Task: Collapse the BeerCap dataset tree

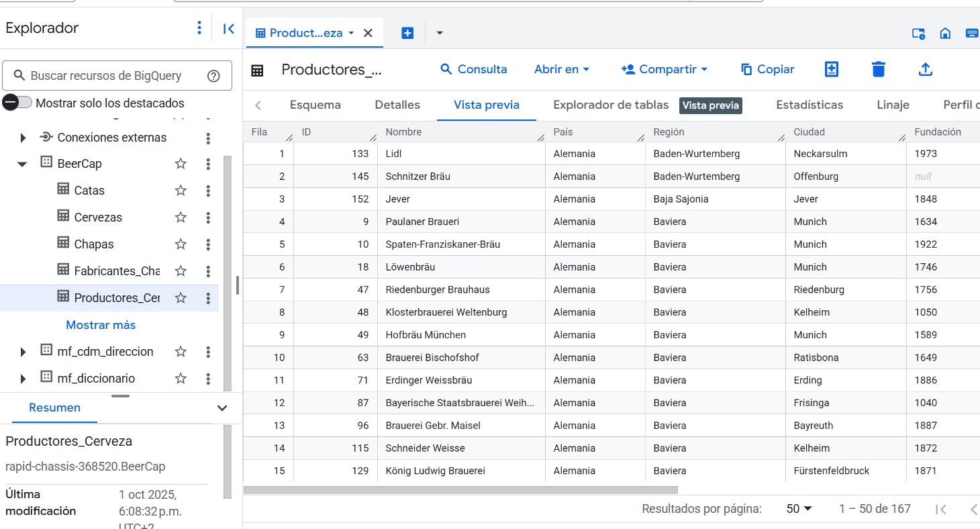Action: (22, 164)
